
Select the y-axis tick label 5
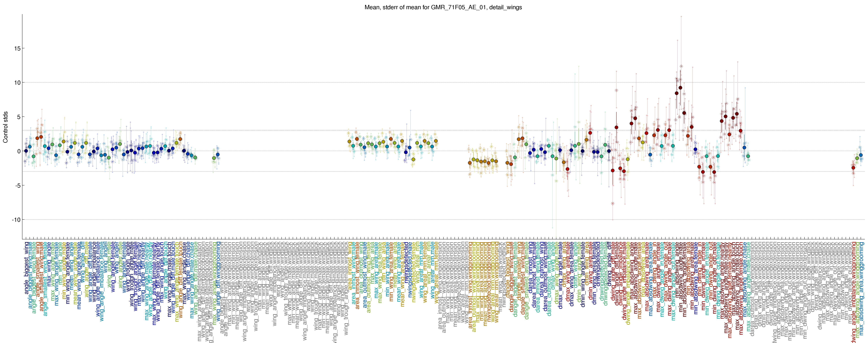[19, 117]
